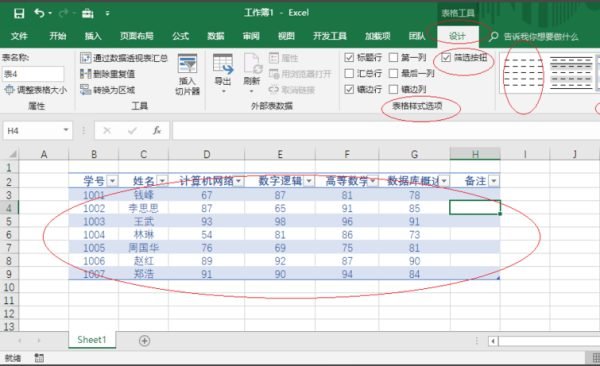Select the second banded gray table style thumbnail

click(571, 73)
